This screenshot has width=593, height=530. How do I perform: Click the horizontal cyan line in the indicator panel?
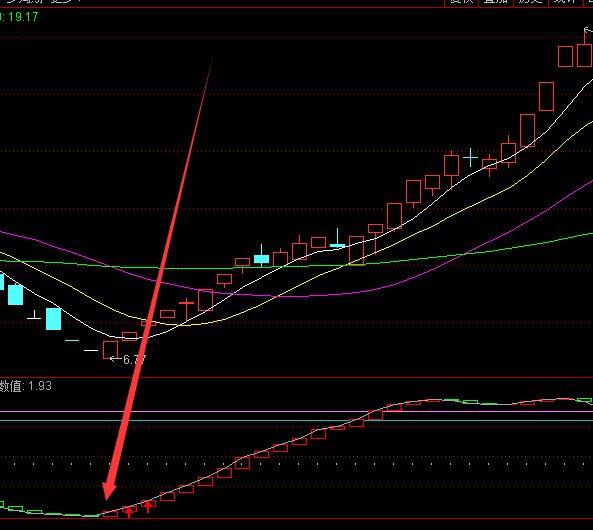click(x=296, y=420)
